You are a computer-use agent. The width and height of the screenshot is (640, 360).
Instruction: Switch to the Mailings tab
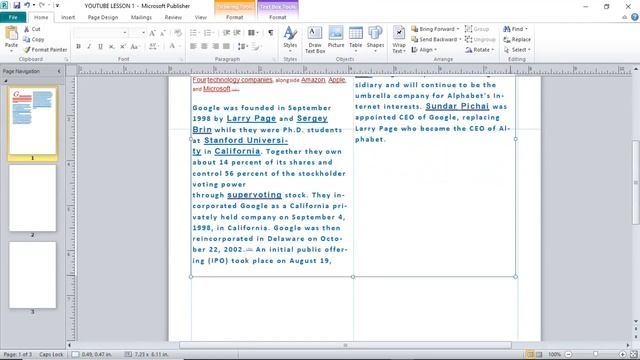click(x=141, y=17)
